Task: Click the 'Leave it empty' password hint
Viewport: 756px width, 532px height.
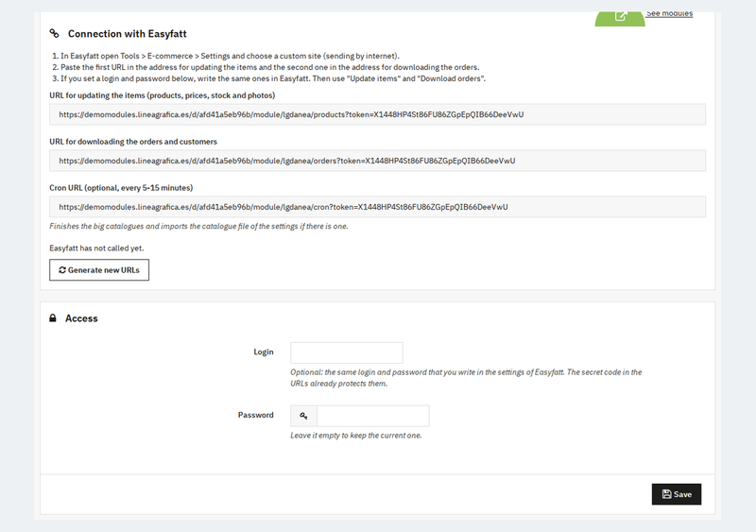Action: pyautogui.click(x=356, y=436)
